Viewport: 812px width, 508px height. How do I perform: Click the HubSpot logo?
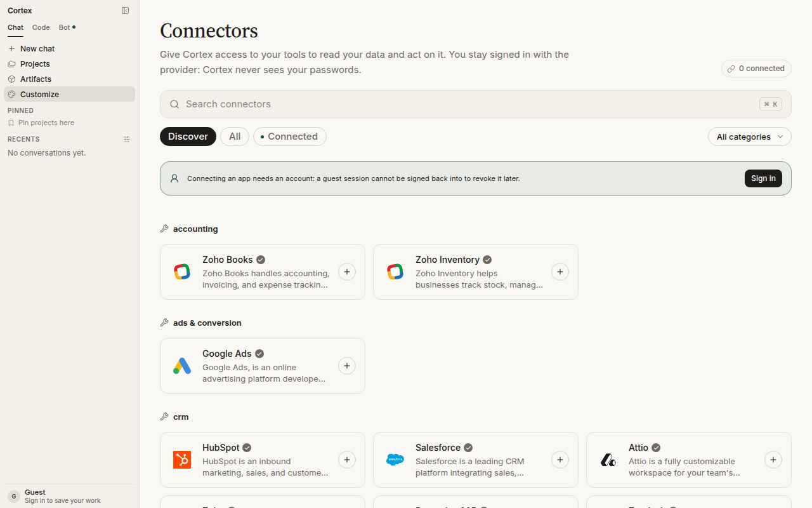point(182,460)
